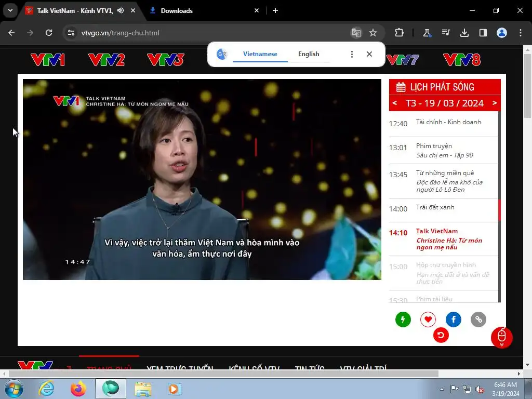Open the Chrome profile avatar icon
Viewport: 532px width, 399px height.
501,33
